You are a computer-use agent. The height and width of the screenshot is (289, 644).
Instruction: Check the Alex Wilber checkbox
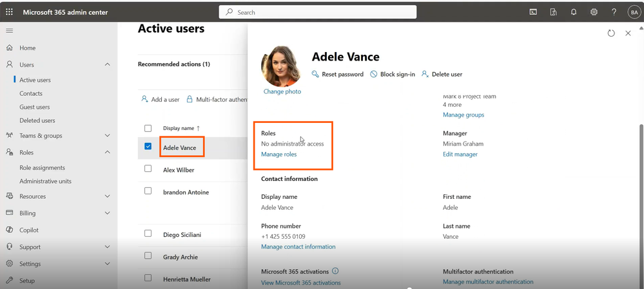[x=148, y=169]
